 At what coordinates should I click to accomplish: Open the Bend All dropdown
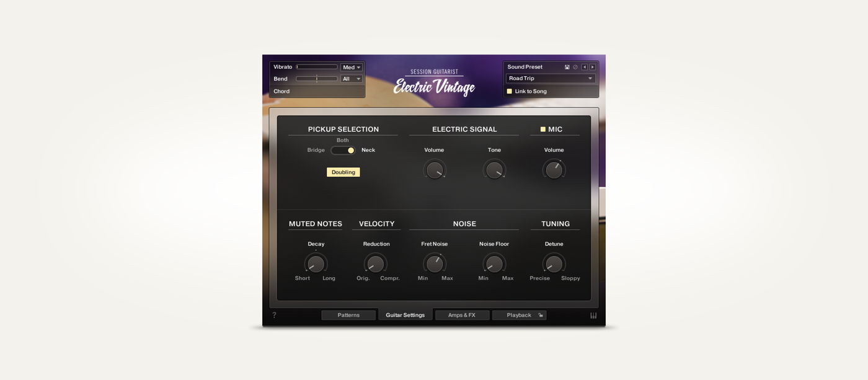click(x=352, y=79)
